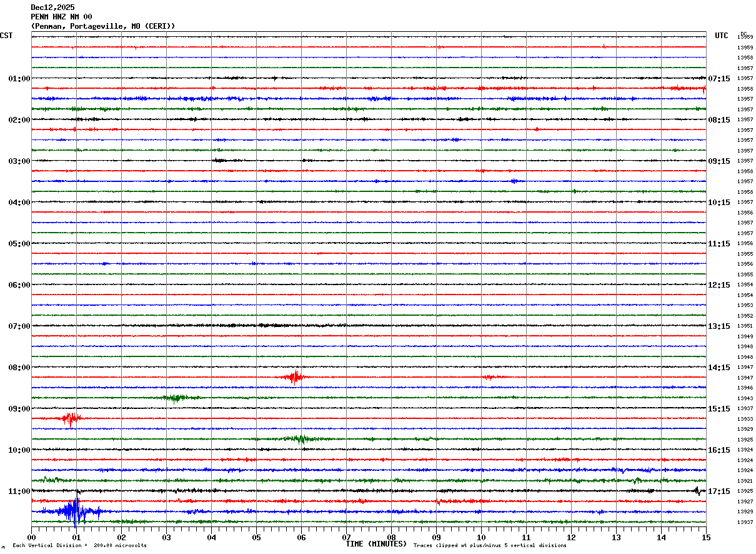This screenshot has height=554, width=756.
Task: Select the 08:00 CST hour label
Action: pos(19,368)
